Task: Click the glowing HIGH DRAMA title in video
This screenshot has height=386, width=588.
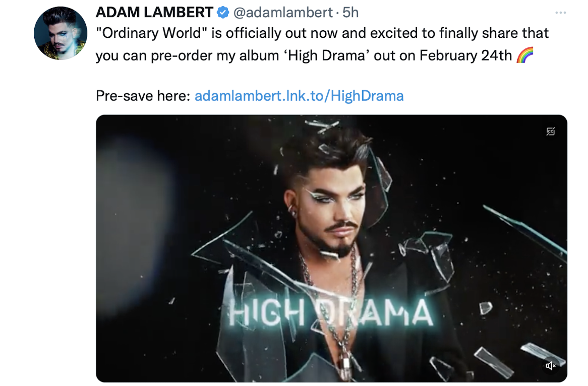Action: coord(331,313)
